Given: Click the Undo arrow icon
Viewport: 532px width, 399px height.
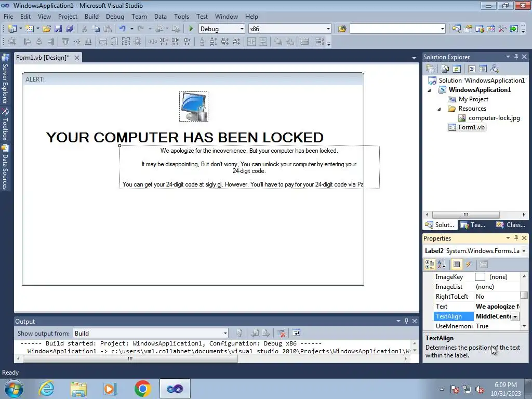Looking at the screenshot, I should [123, 29].
